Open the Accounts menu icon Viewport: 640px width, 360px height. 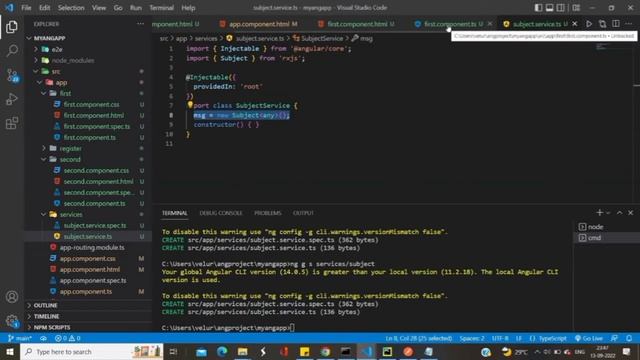tap(12, 297)
